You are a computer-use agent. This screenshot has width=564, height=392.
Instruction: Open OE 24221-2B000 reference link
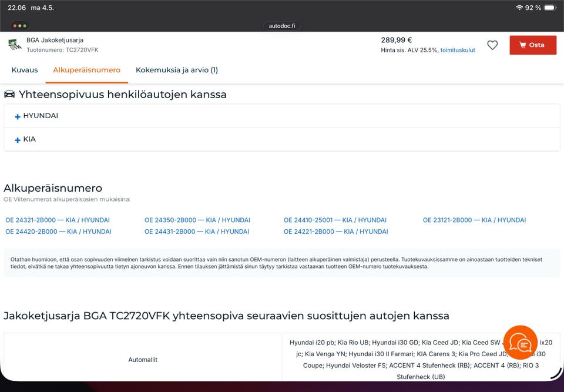coord(335,232)
